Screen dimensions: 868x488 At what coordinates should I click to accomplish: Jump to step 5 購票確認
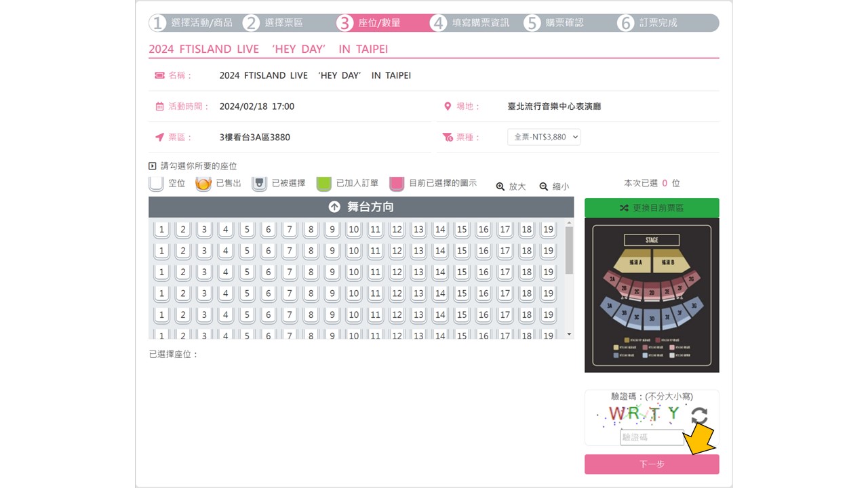pyautogui.click(x=555, y=23)
